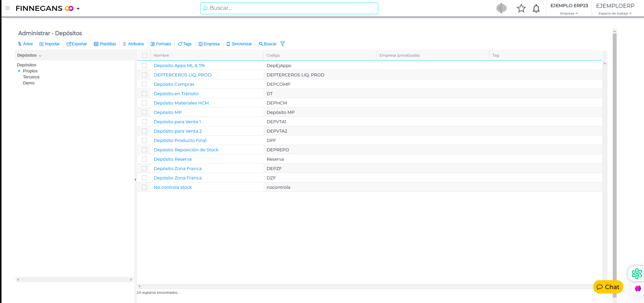Select the No controla stock checkbox
The image size is (644, 303).
tap(145, 187)
